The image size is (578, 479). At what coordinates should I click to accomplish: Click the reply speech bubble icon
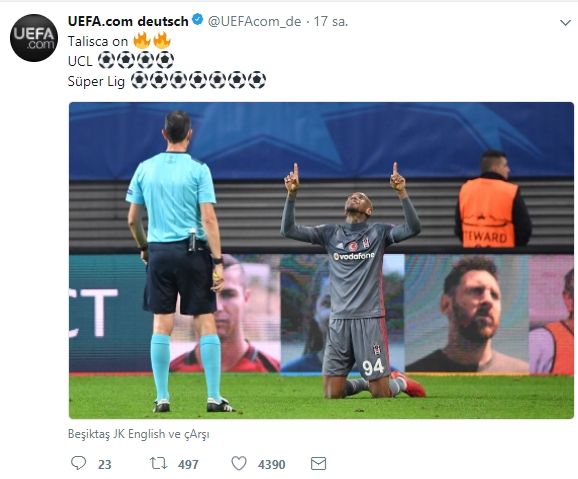click(x=78, y=463)
